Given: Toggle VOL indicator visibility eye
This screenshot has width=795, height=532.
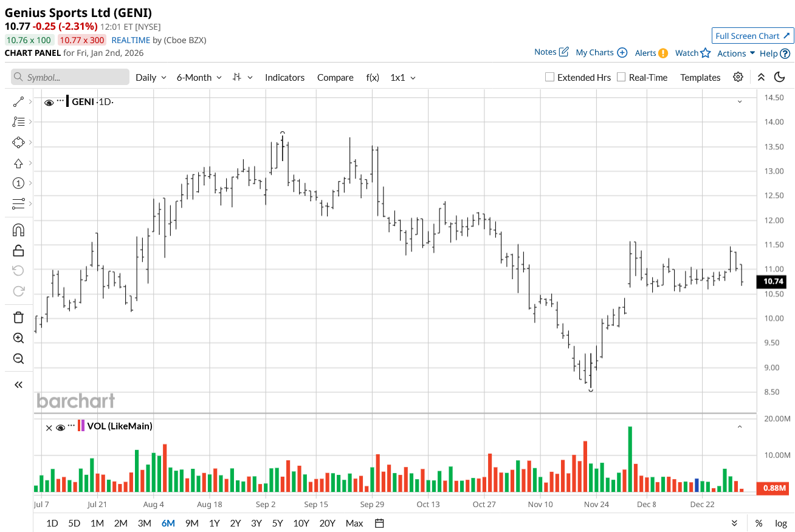Looking at the screenshot, I should click(x=60, y=428).
